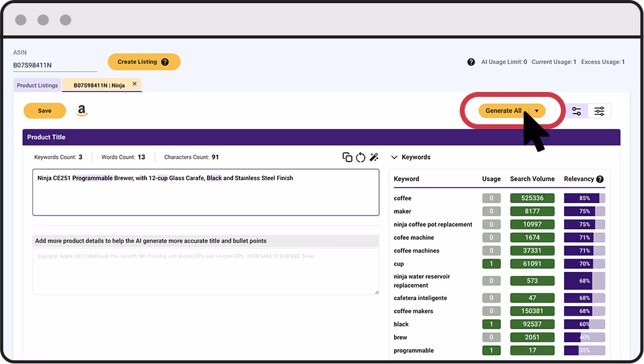Select the keyword 'cup'

pyautogui.click(x=399, y=264)
